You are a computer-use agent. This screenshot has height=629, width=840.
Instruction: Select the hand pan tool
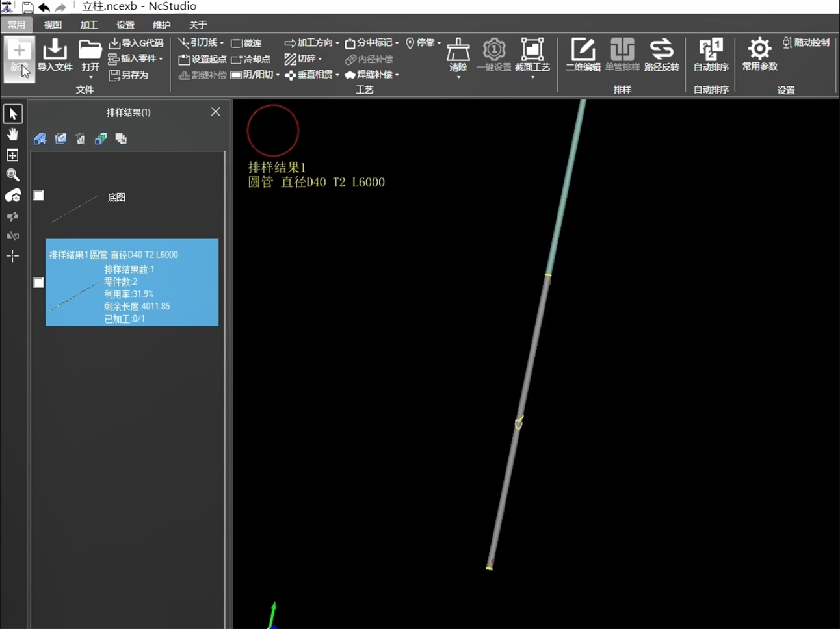pos(12,135)
